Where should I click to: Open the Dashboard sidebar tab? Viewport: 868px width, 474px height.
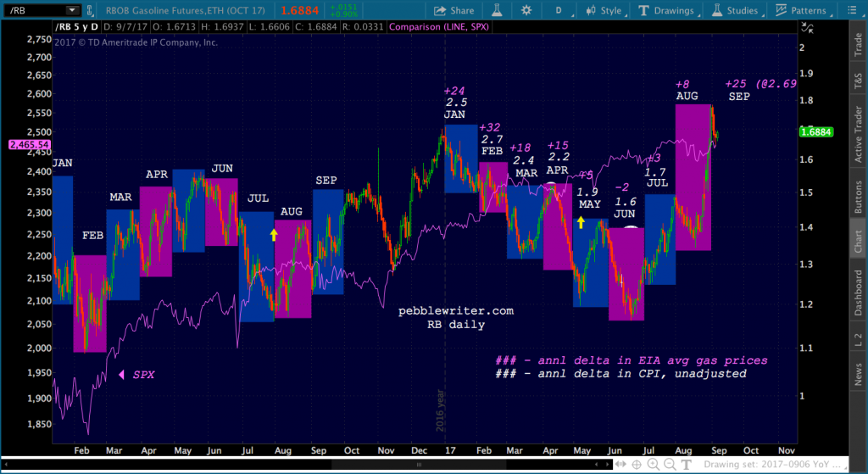(x=858, y=293)
